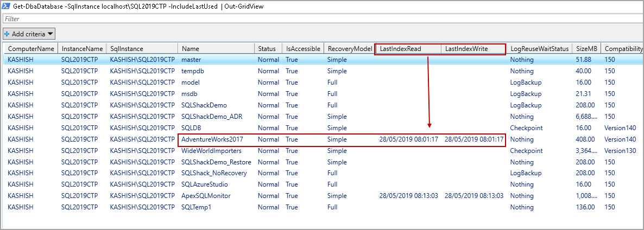Sort by the SizeMB column header
Image resolution: width=644 pixels, height=230 pixels.
(x=586, y=49)
